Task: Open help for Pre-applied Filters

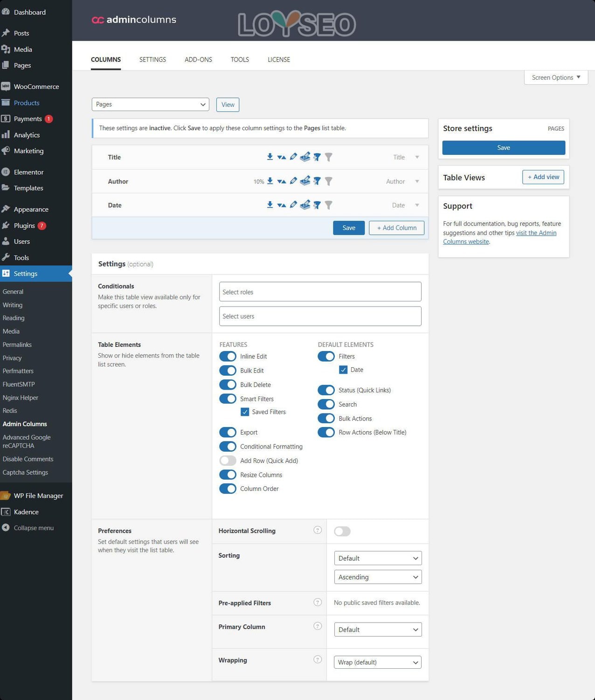Action: (318, 602)
